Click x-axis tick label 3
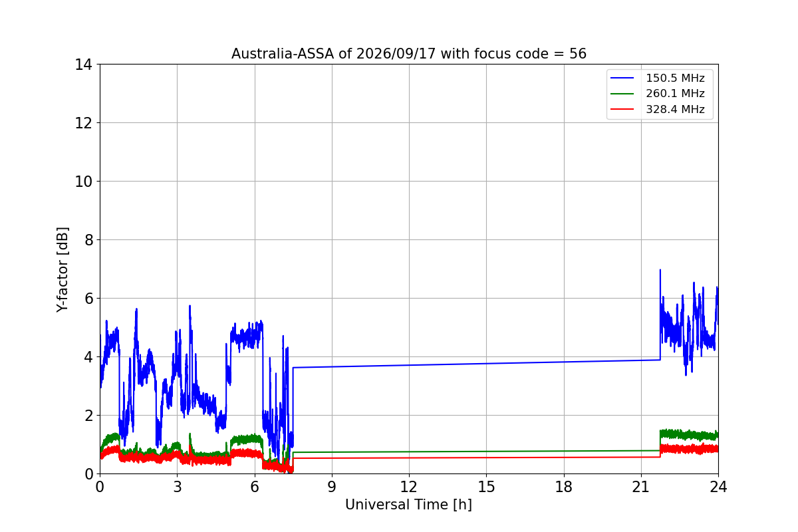The width and height of the screenshot is (798, 532). pos(177,486)
